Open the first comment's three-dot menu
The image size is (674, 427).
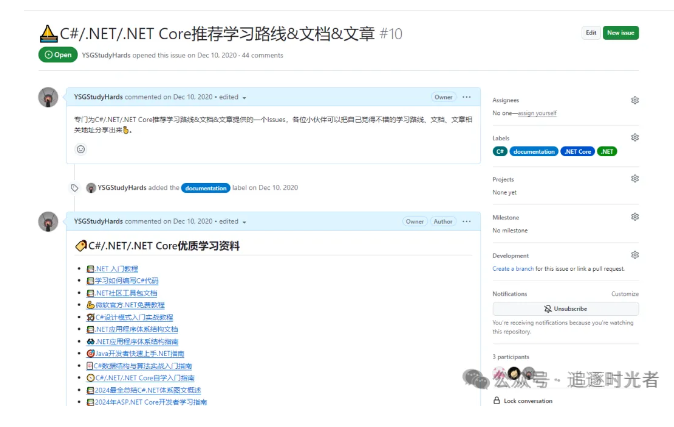(466, 97)
